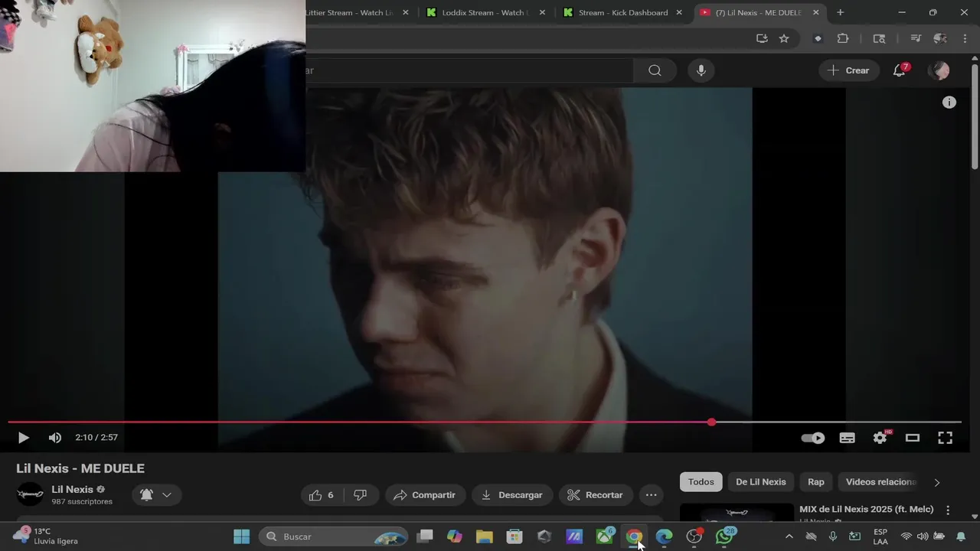Open Microsoft Store from taskbar
980x551 pixels.
(514, 536)
